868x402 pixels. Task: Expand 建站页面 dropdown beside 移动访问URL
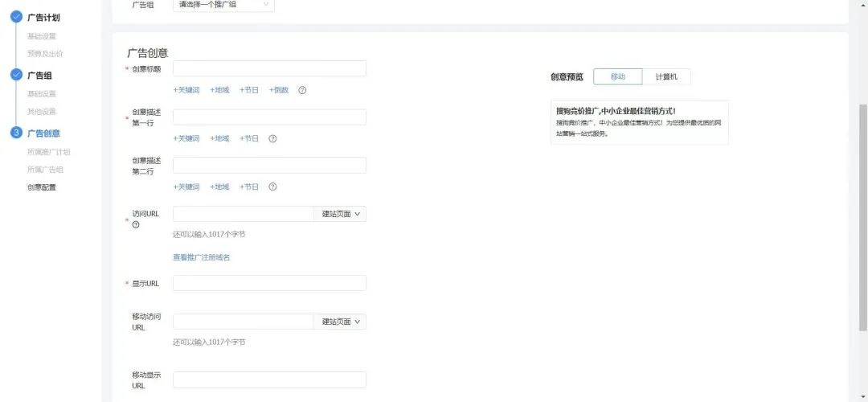[x=340, y=322]
